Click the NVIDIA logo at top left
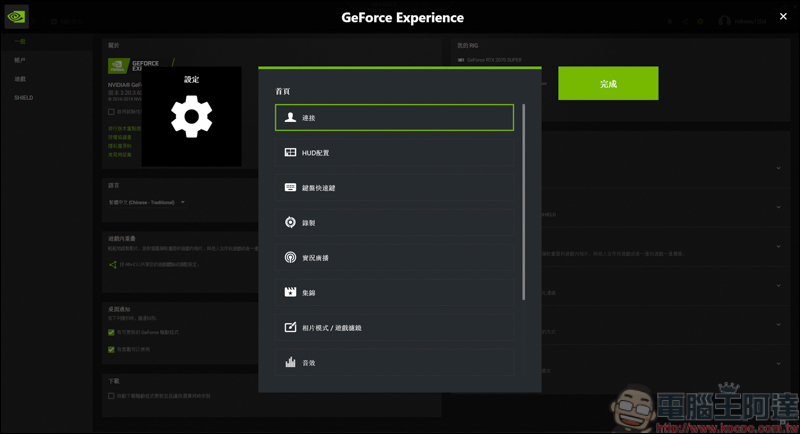 [16, 17]
